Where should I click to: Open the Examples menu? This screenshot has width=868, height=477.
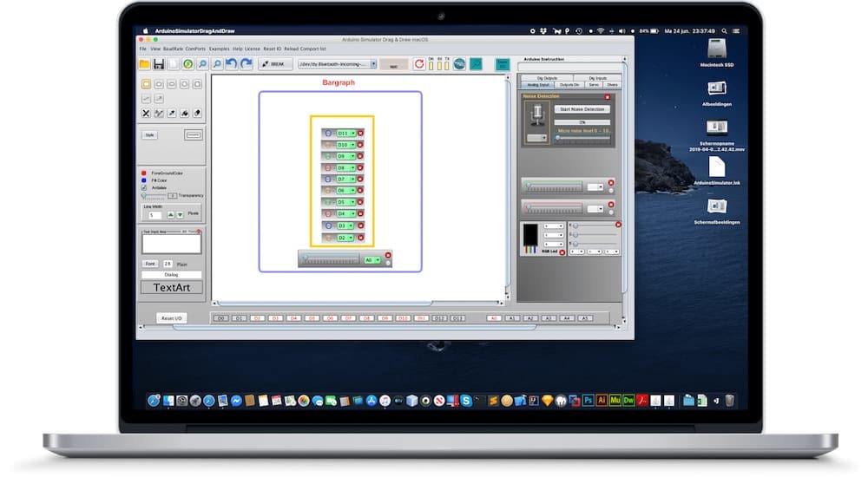[220, 49]
